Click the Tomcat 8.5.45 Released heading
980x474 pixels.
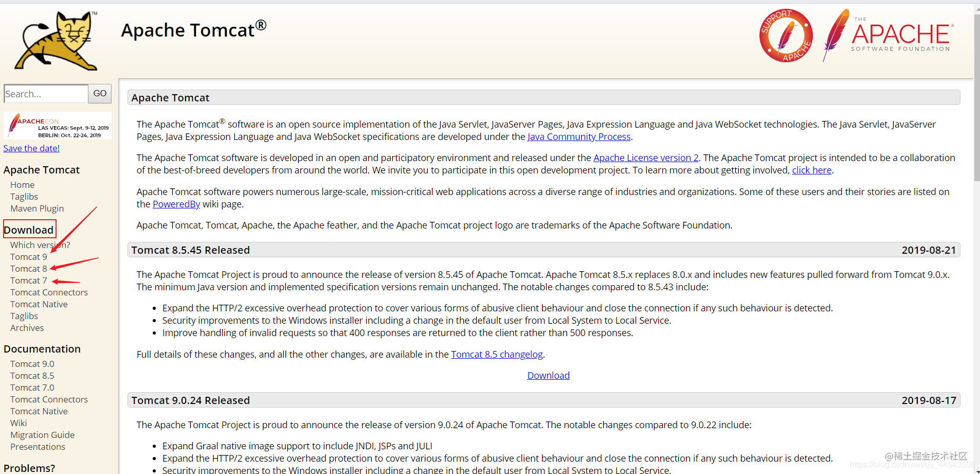click(190, 250)
